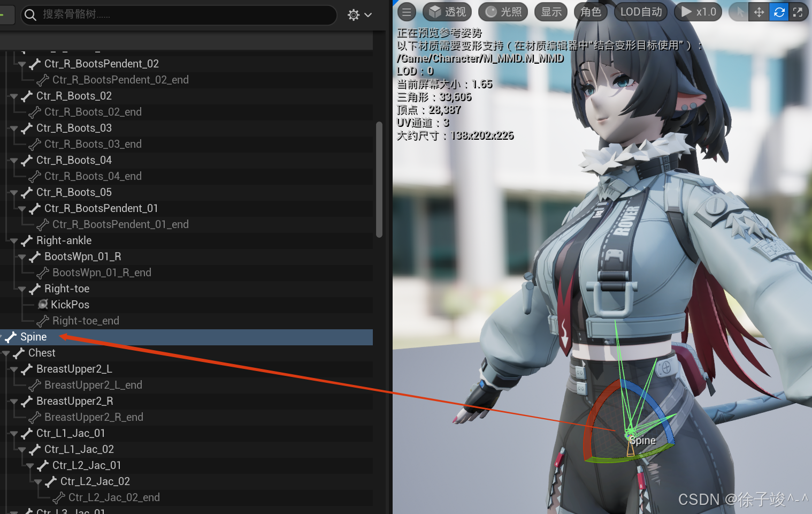Toggle the rotate gizmo tool
The height and width of the screenshot is (514, 812).
779,12
